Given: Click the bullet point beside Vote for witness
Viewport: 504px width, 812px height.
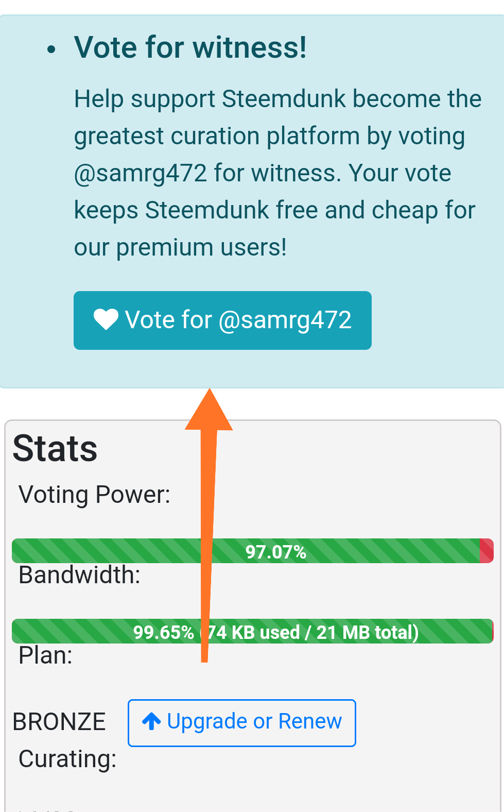Looking at the screenshot, I should pyautogui.click(x=51, y=49).
